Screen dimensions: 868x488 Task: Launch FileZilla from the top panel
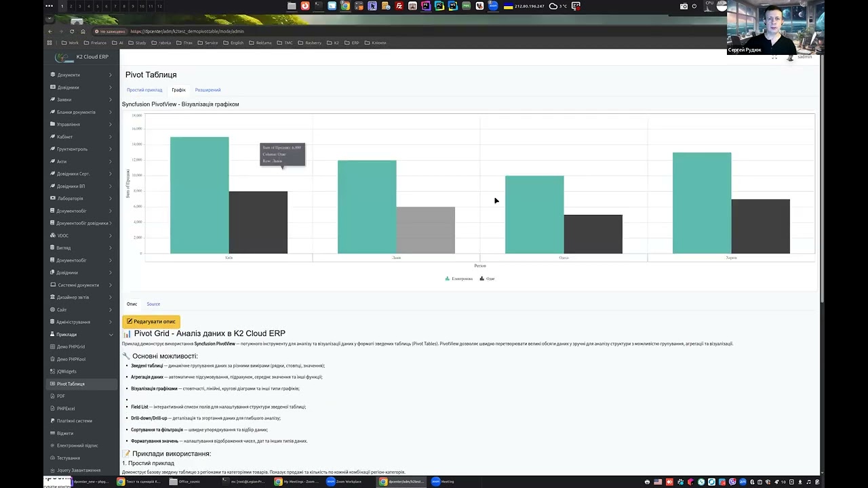pos(399,6)
